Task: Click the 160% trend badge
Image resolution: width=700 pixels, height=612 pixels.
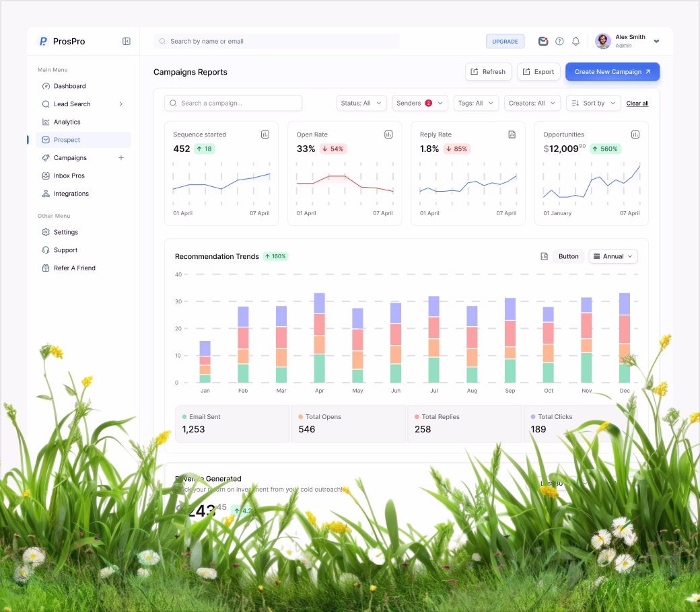Action: click(x=275, y=256)
